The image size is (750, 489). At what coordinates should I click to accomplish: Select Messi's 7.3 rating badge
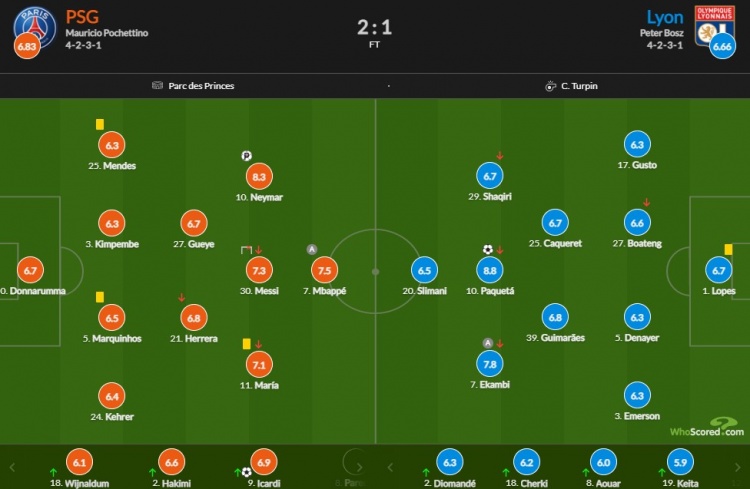(258, 270)
